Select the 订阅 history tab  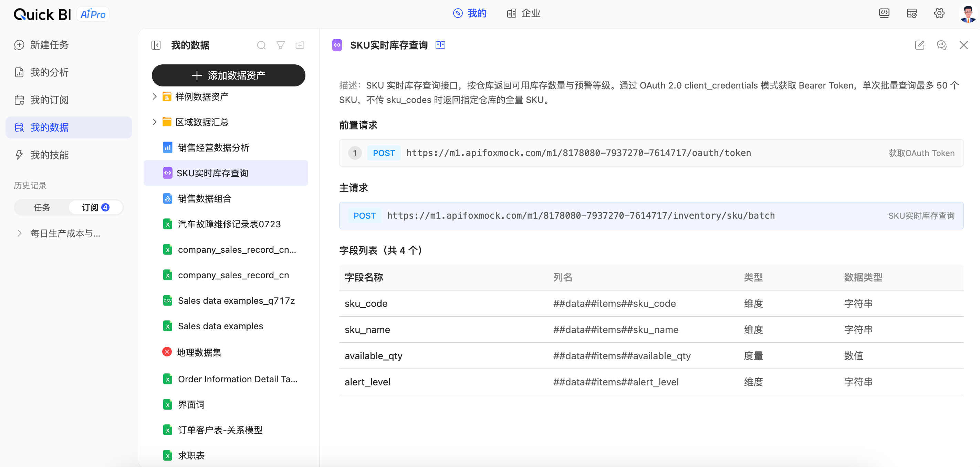[x=96, y=207]
